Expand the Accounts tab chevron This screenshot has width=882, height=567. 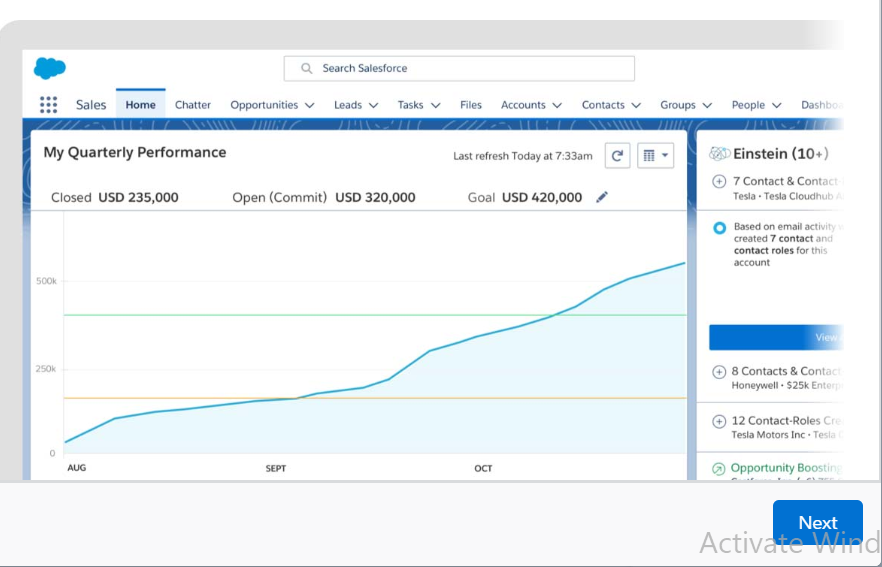(557, 105)
